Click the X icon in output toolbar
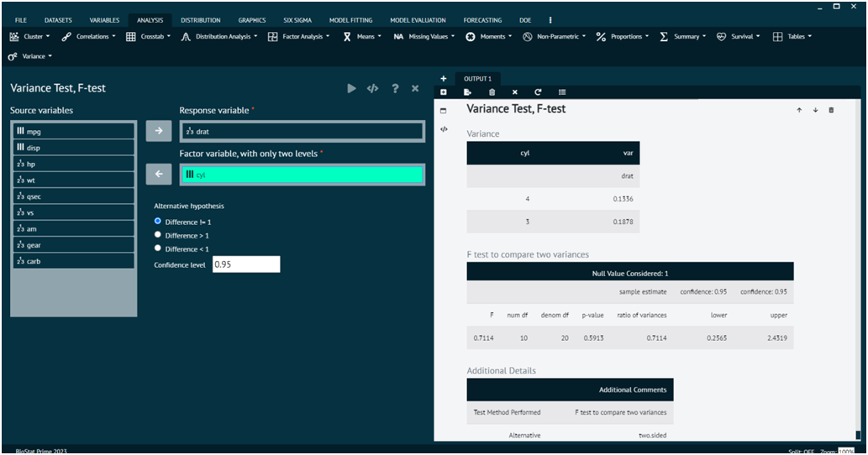Screen dimensions: 868x455 515,92
